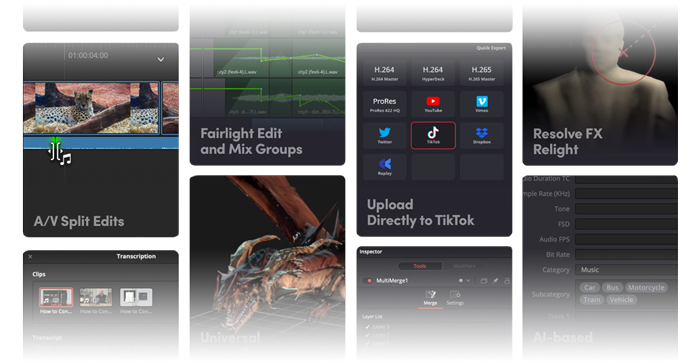Image resolution: width=700 pixels, height=364 pixels.
Task: Select the H.264 Master export preset
Action: (384, 73)
